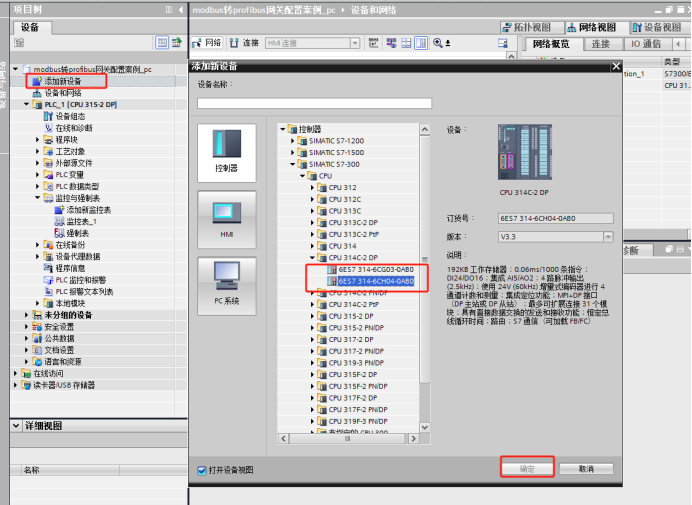
Task: Expand the CPU 313C-2 DP folder
Action: pos(312,222)
